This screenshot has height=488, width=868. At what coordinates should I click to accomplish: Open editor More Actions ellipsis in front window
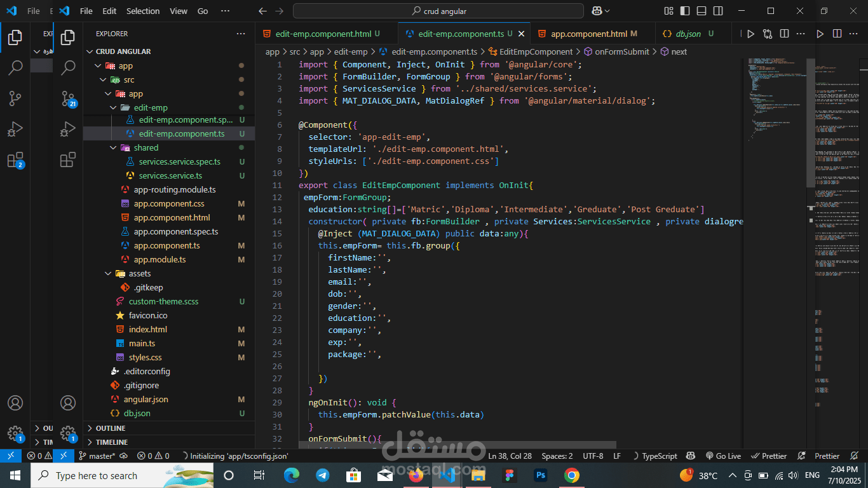click(x=802, y=34)
